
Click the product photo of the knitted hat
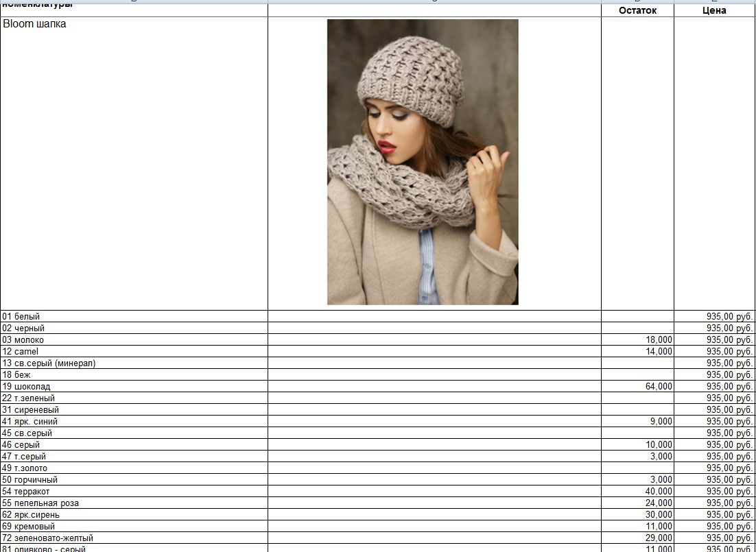[x=423, y=162]
